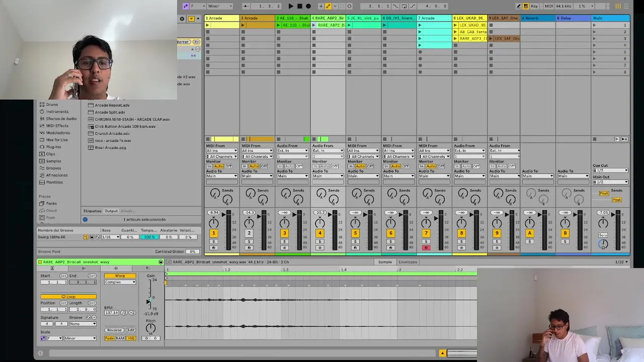644x362 pixels.
Task: Open the Plug-Ins category in browser
Action: 53,147
